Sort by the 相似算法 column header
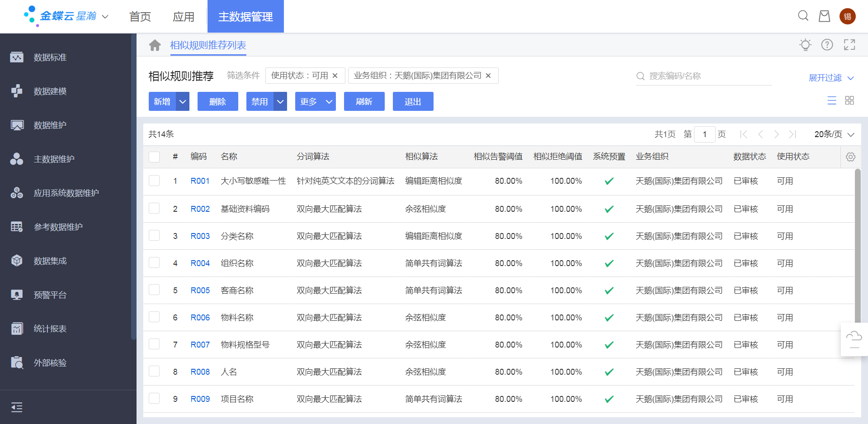Image resolution: width=868 pixels, height=424 pixels. coord(421,157)
